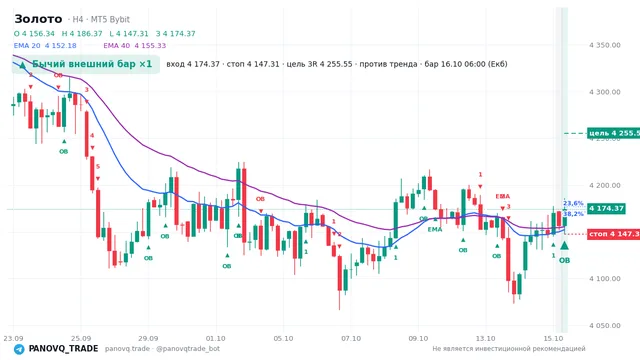Click the 25.09 date axis label

click(x=81, y=338)
